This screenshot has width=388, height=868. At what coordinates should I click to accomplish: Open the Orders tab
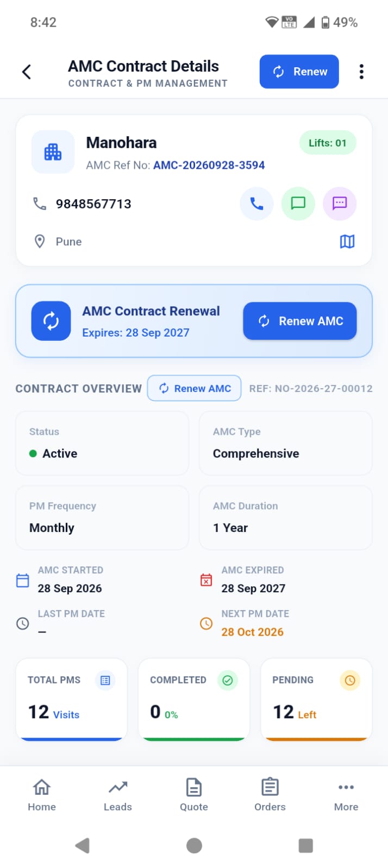point(270,795)
